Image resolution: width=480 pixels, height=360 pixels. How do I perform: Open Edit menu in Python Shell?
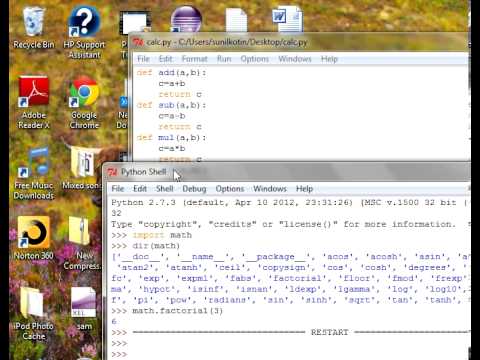click(140, 189)
